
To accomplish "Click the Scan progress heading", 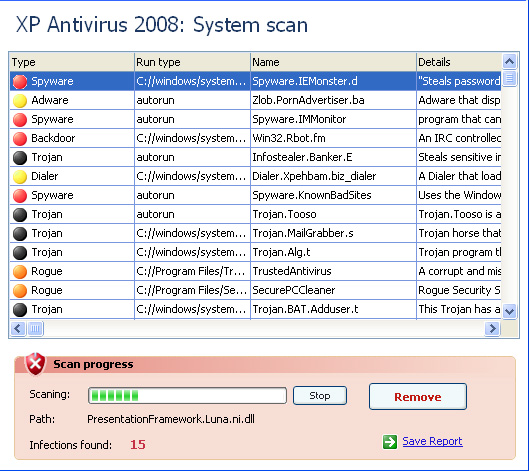I will (93, 364).
